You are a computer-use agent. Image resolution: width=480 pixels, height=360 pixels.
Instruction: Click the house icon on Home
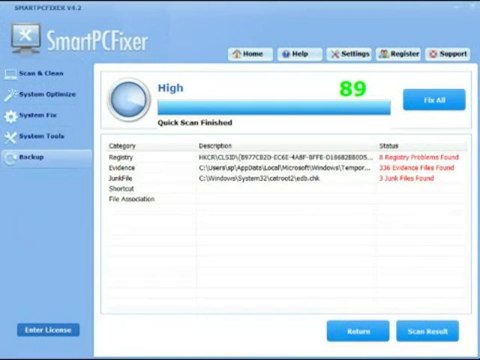click(x=237, y=54)
